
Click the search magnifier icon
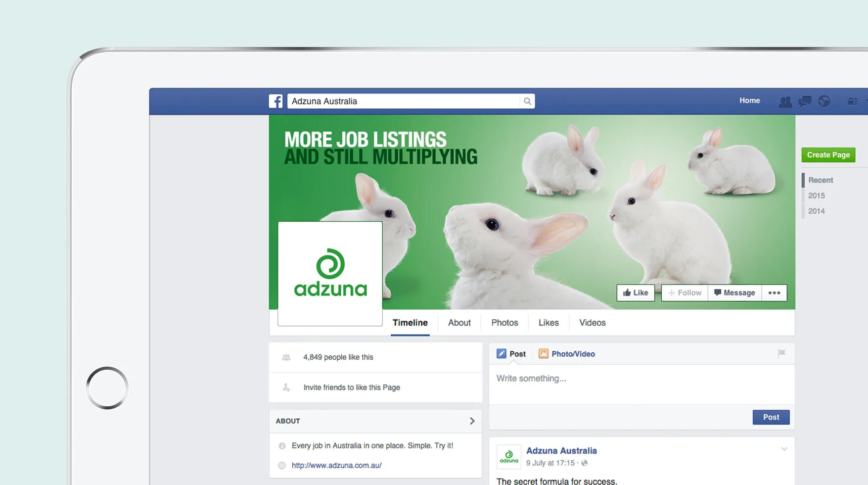(527, 101)
